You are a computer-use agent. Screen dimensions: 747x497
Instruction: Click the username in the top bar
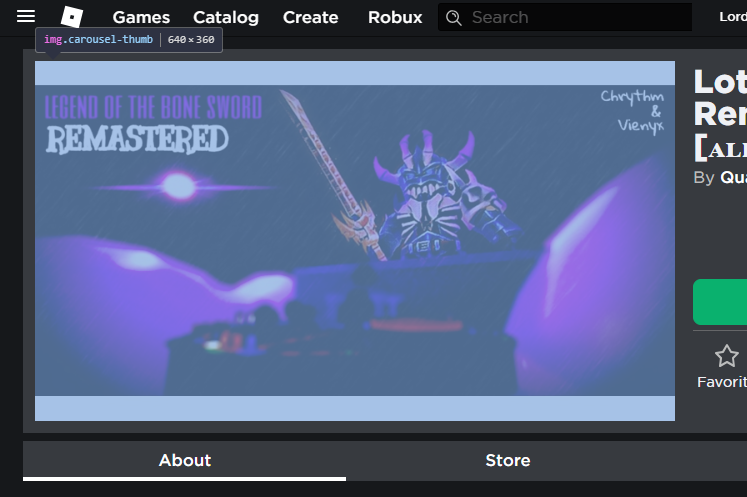(733, 17)
